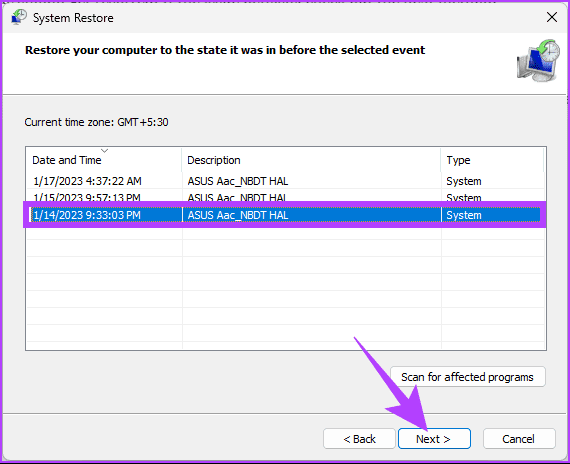
Task: Click the < Back button
Action: 359,439
